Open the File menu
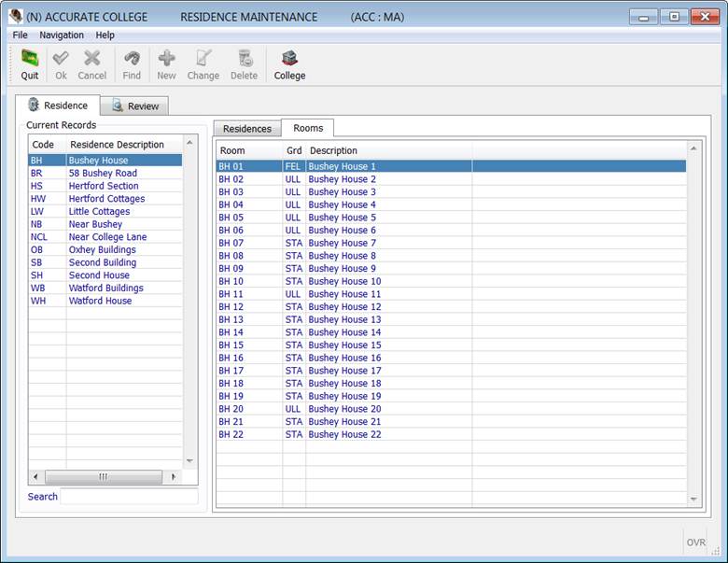 (20, 35)
